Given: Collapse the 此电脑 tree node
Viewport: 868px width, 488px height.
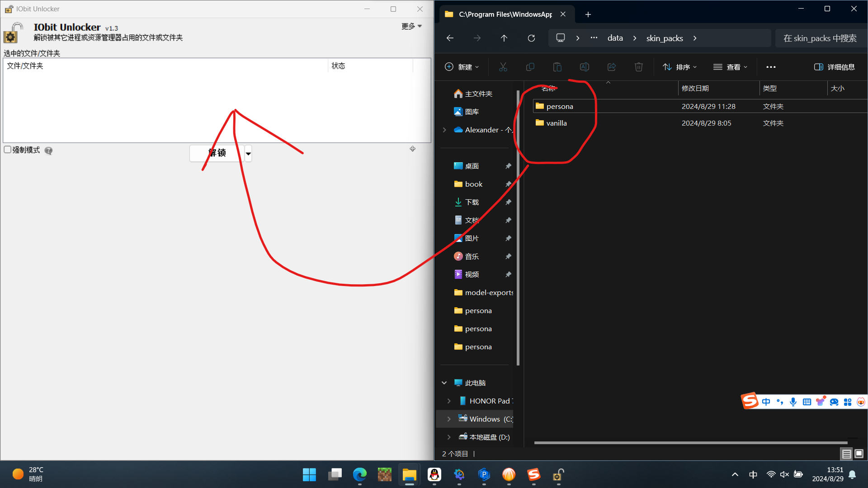Looking at the screenshot, I should (x=444, y=383).
